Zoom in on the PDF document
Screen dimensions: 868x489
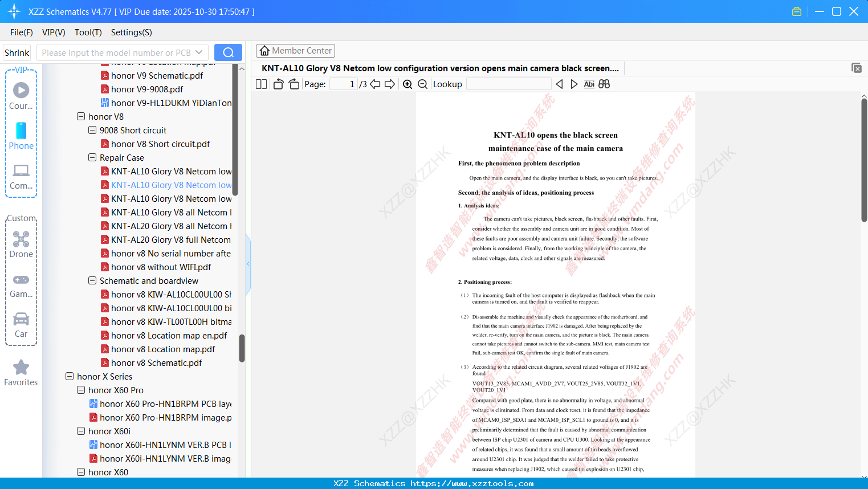[407, 84]
